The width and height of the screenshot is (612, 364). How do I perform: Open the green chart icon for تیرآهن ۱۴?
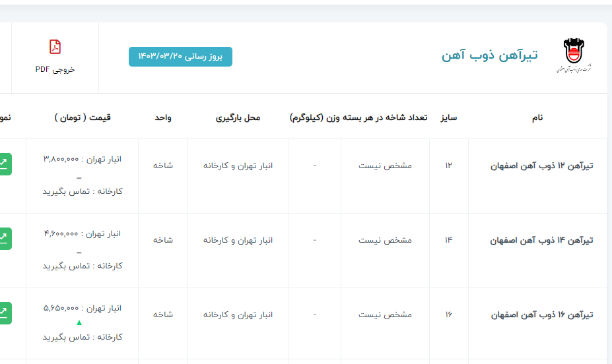click(x=5, y=238)
